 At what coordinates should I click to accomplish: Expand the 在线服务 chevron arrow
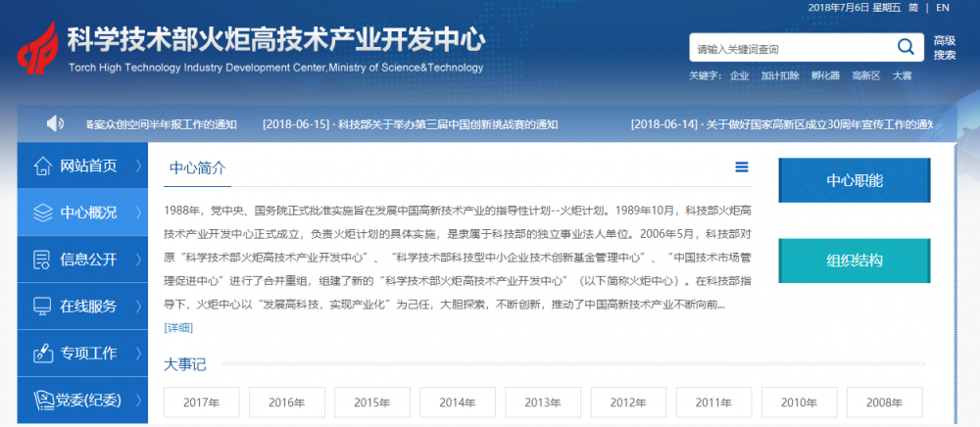click(138, 306)
